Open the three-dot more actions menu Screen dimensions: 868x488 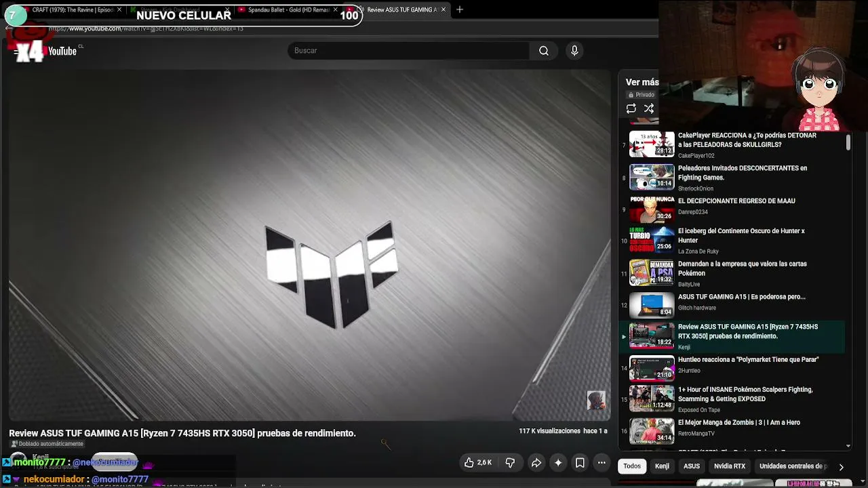[601, 463]
